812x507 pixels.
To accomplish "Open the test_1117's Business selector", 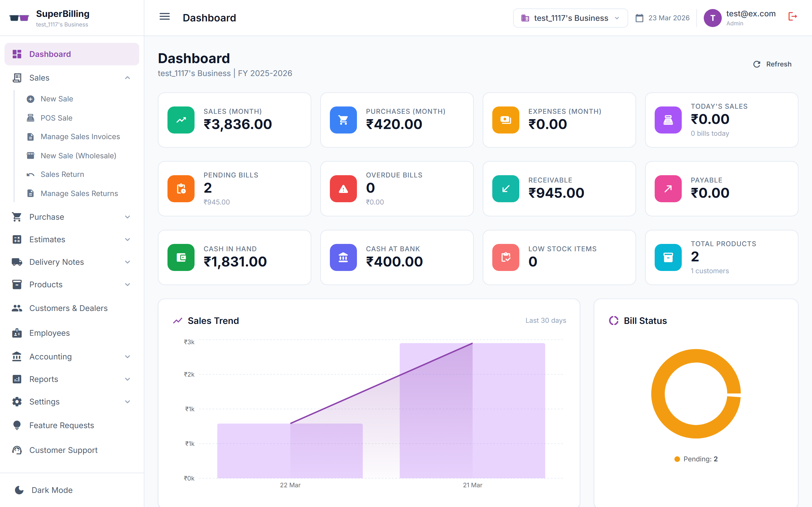I will tap(570, 18).
